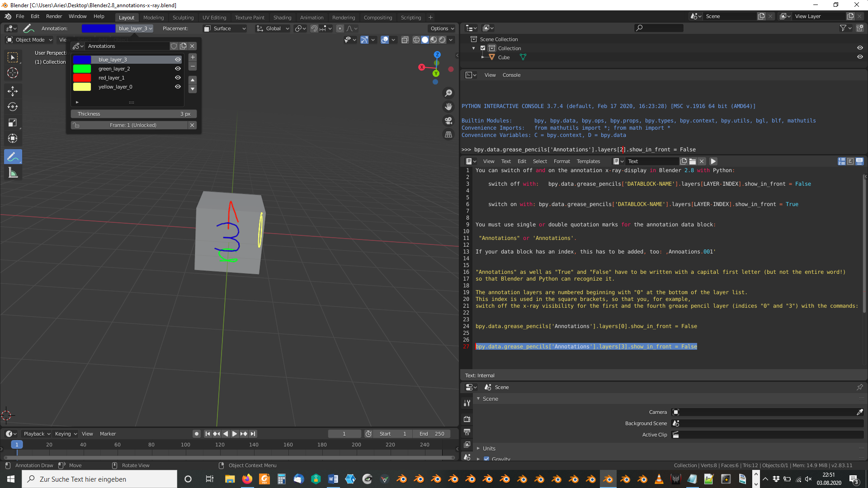Open the blue_layer_3 annotation layer dropdown in header

tap(134, 28)
